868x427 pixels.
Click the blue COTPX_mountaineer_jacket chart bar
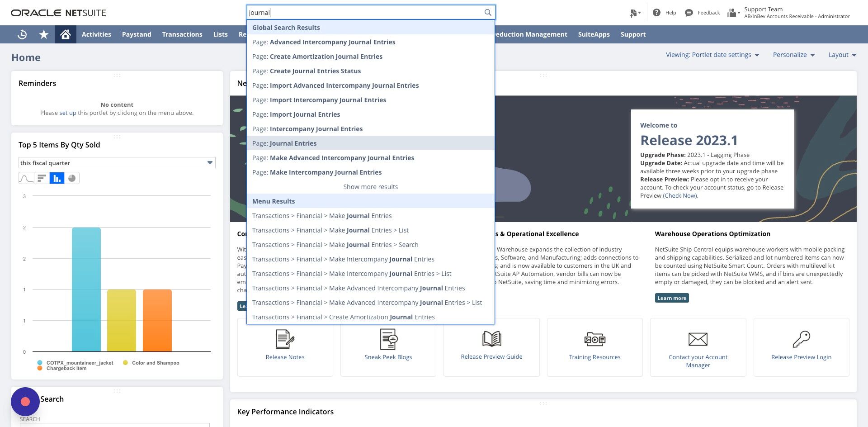86,289
